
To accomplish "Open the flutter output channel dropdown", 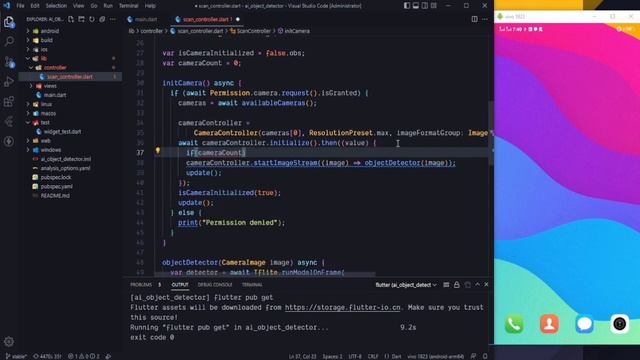I will coord(406,285).
